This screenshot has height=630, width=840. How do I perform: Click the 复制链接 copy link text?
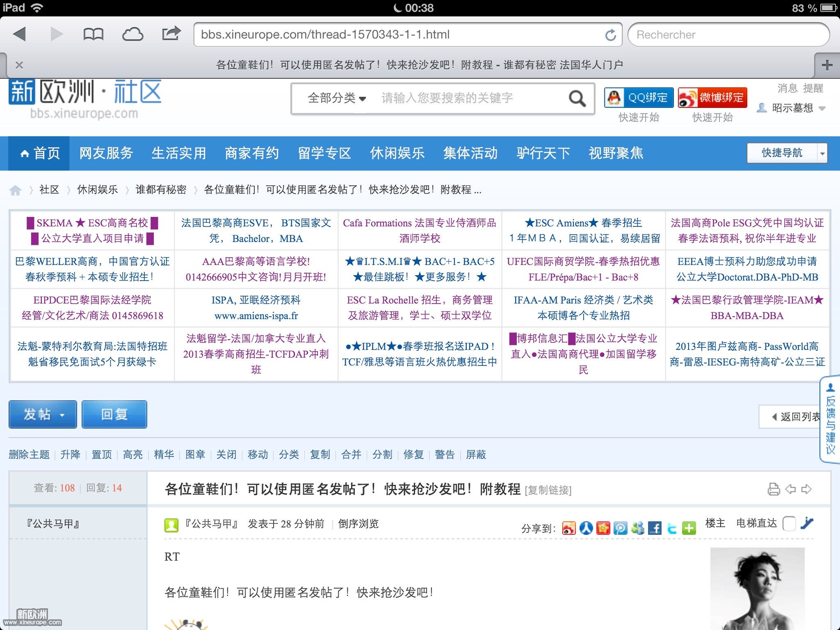(548, 490)
